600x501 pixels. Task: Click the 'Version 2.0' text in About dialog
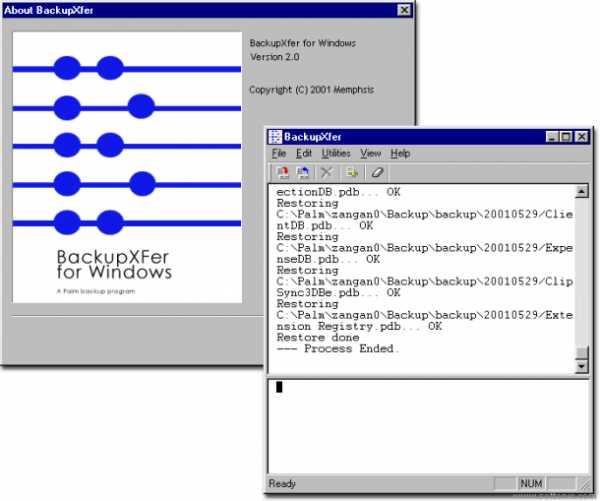[x=275, y=57]
